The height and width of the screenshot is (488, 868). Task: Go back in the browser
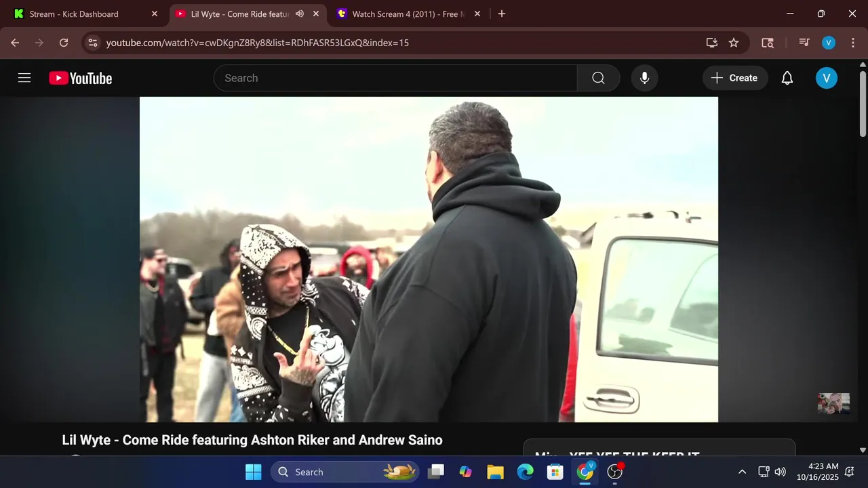coord(15,43)
